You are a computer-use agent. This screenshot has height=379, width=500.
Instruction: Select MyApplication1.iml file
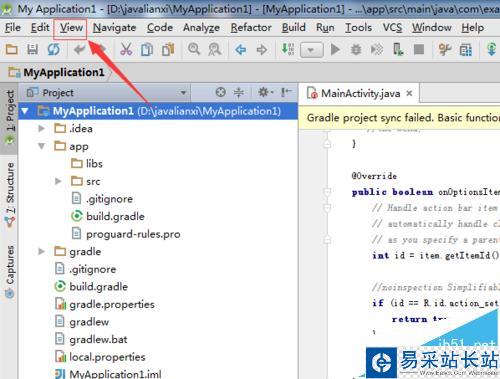point(108,374)
